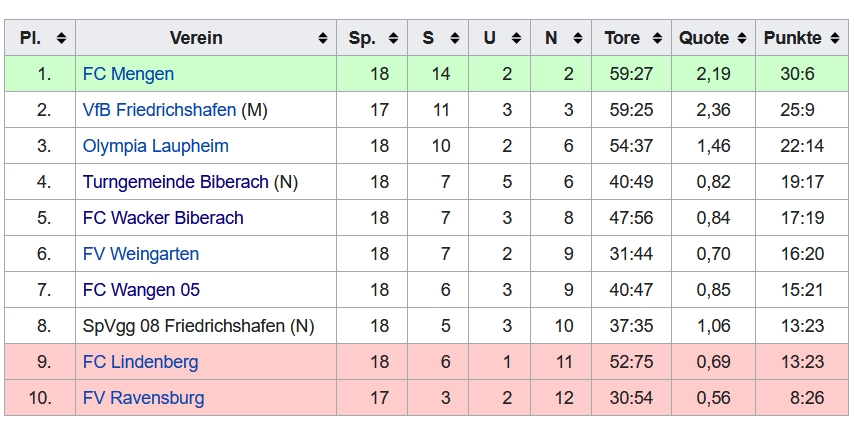Sort by S wins column arrows
Viewport: 860px width, 422px height.
tap(455, 38)
